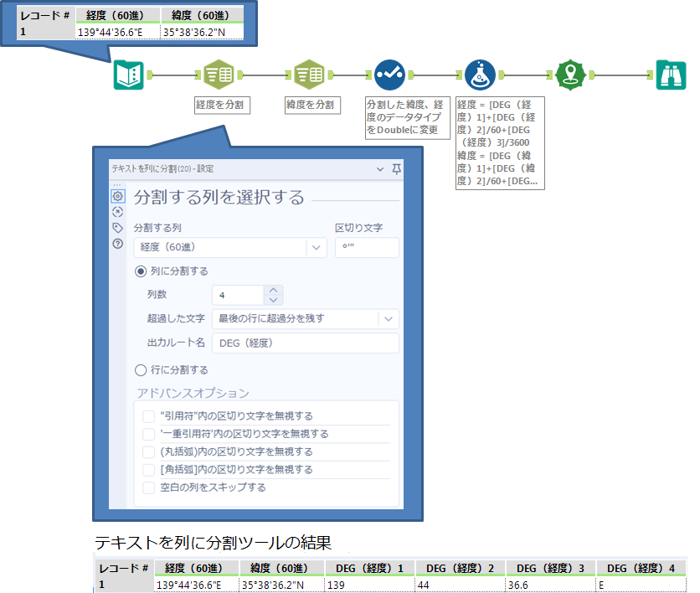Click the up arrow to increase 列数
Viewport: 700px width, 593px height.
pos(274,291)
